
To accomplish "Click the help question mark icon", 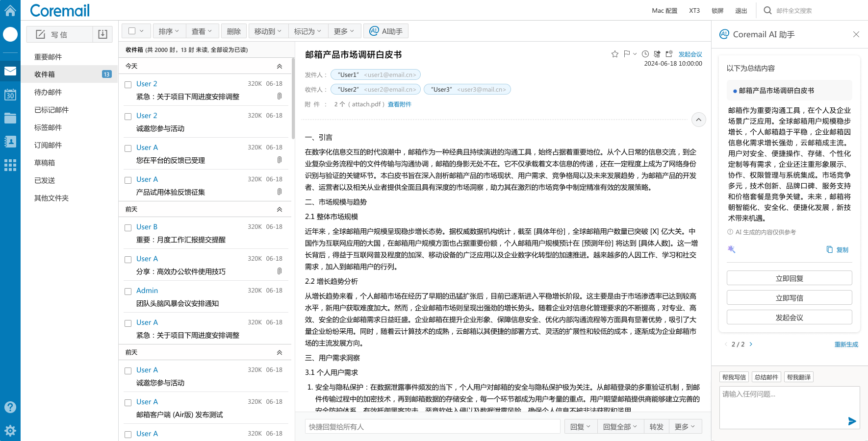I will [x=10, y=407].
